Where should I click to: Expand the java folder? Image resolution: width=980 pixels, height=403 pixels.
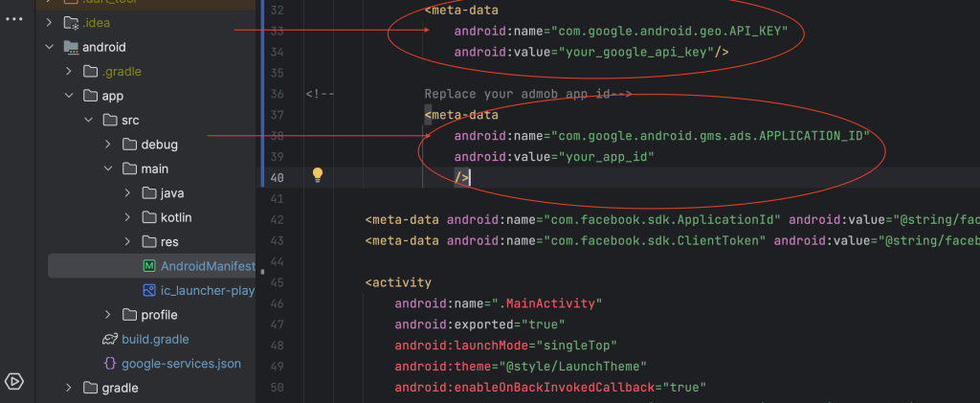127,193
